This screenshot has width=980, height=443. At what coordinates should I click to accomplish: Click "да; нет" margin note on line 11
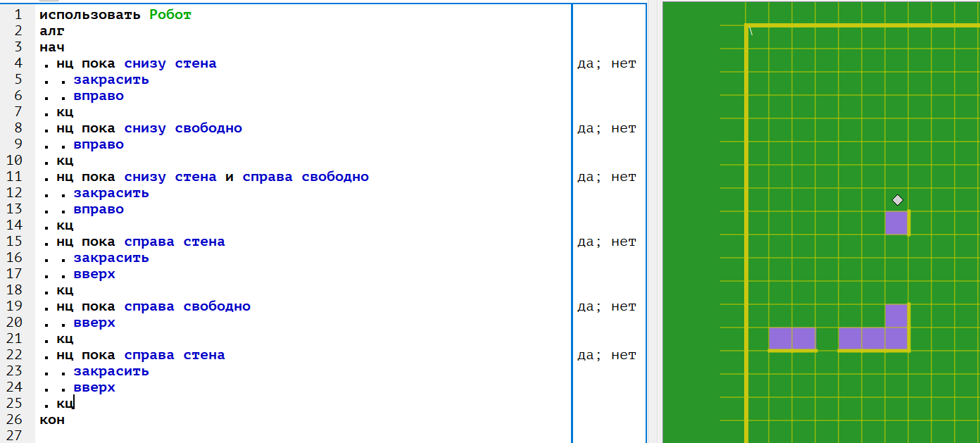coord(606,177)
